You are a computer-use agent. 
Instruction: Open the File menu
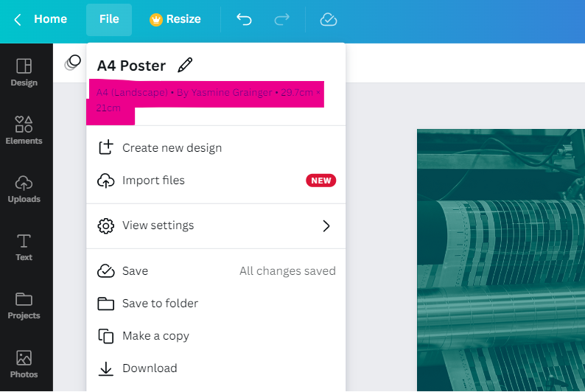click(109, 19)
